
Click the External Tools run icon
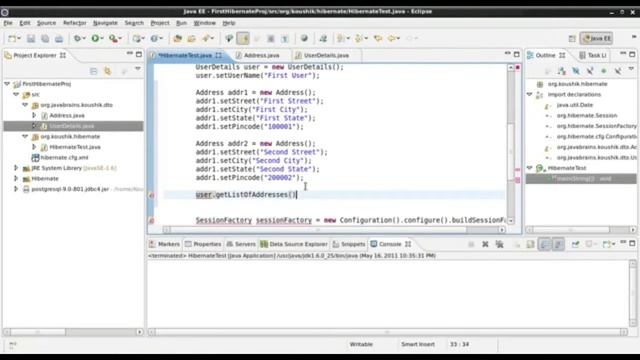pyautogui.click(x=113, y=38)
